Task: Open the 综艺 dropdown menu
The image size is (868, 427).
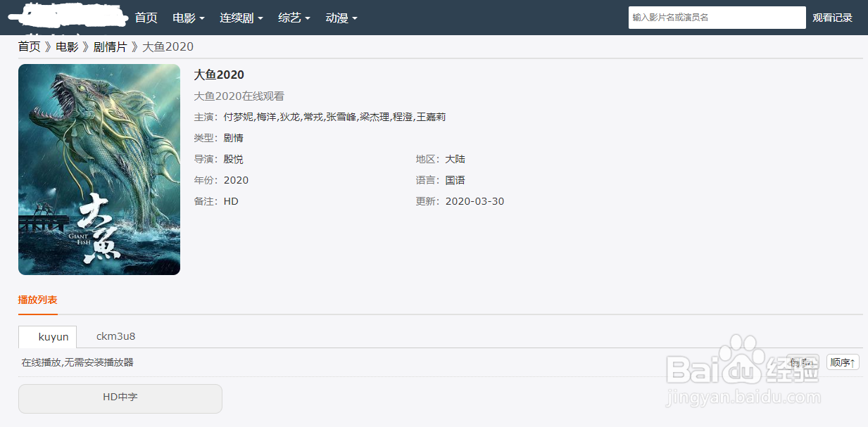Action: click(x=293, y=18)
